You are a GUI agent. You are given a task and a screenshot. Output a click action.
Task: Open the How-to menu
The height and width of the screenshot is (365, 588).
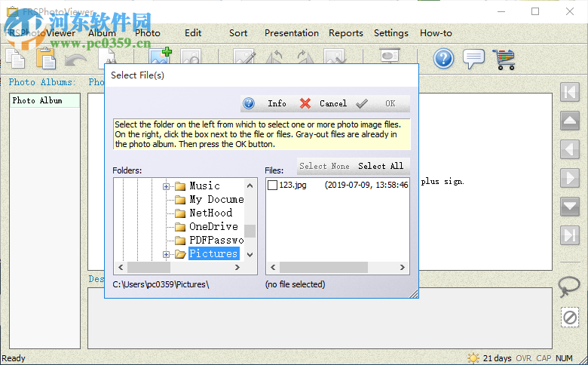(436, 33)
